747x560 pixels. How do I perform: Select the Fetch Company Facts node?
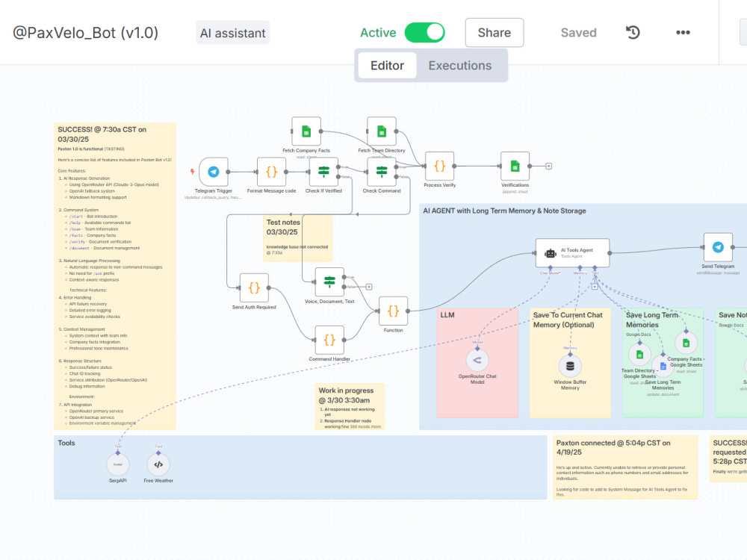pos(306,131)
